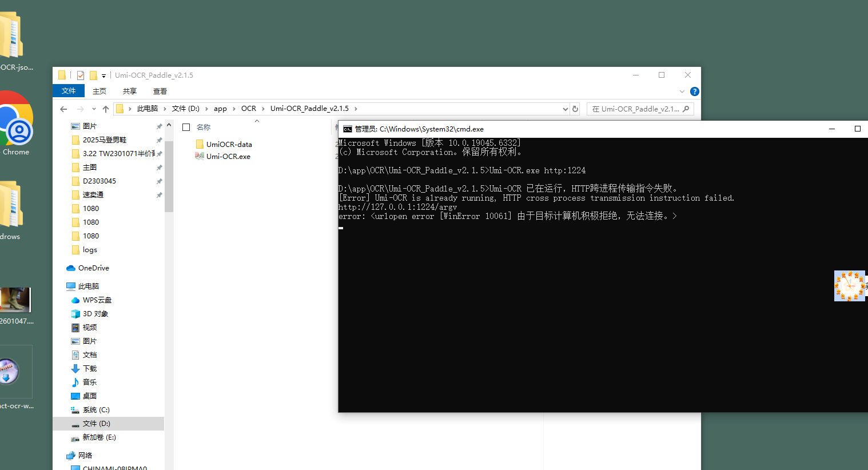Navigate to 此电脑 in the breadcrumb

coord(148,109)
